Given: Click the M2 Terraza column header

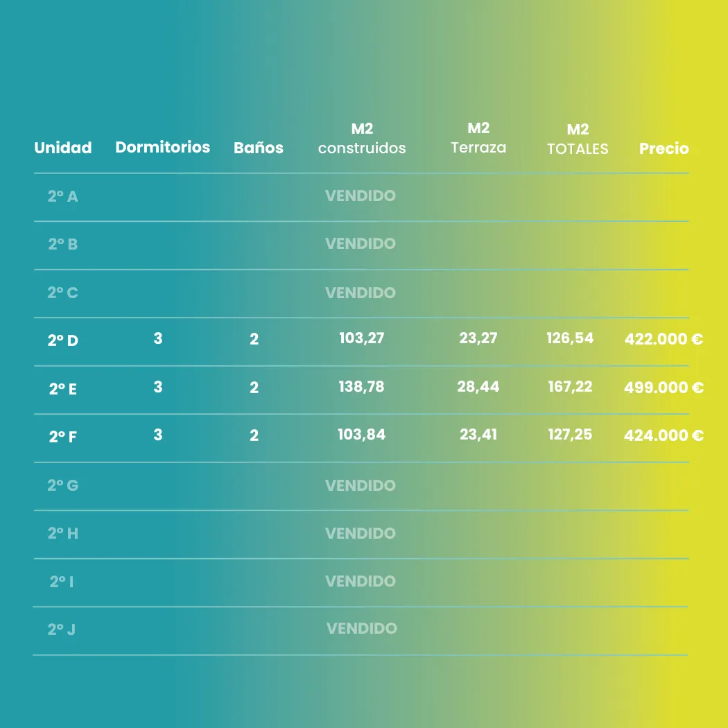Looking at the screenshot, I should [x=478, y=138].
